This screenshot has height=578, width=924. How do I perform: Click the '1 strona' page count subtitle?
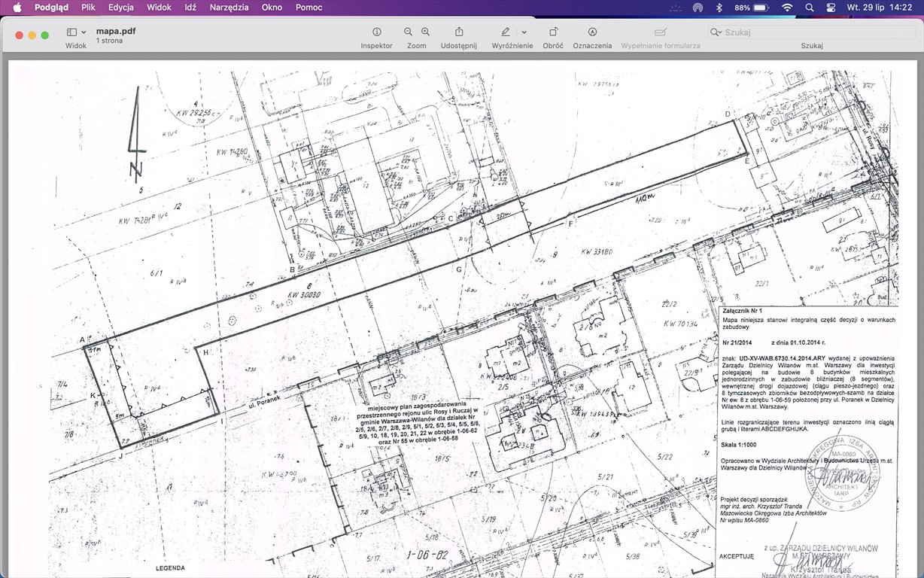pos(109,41)
